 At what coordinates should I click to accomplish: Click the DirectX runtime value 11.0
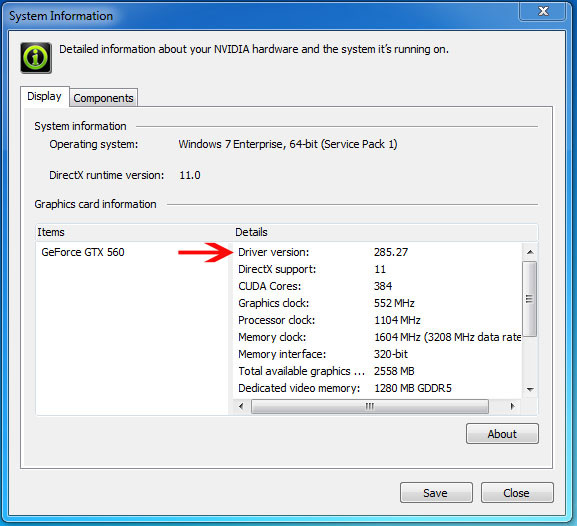pyautogui.click(x=190, y=175)
